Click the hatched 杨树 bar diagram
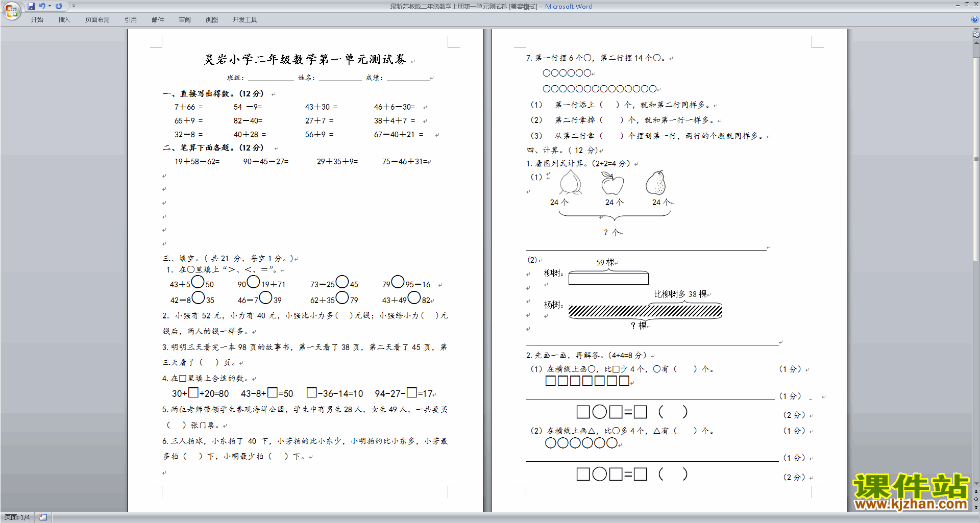The image size is (980, 523). (x=645, y=311)
